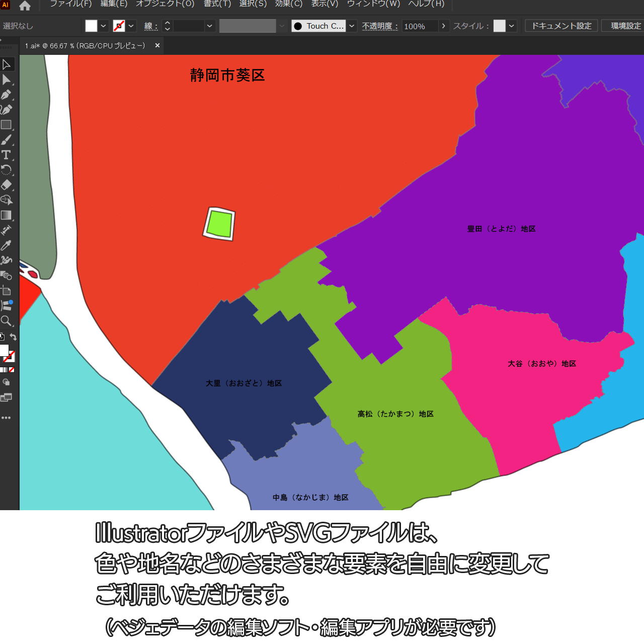This screenshot has height=644, width=644.
Task: Activate the Type tool
Action: click(7, 155)
